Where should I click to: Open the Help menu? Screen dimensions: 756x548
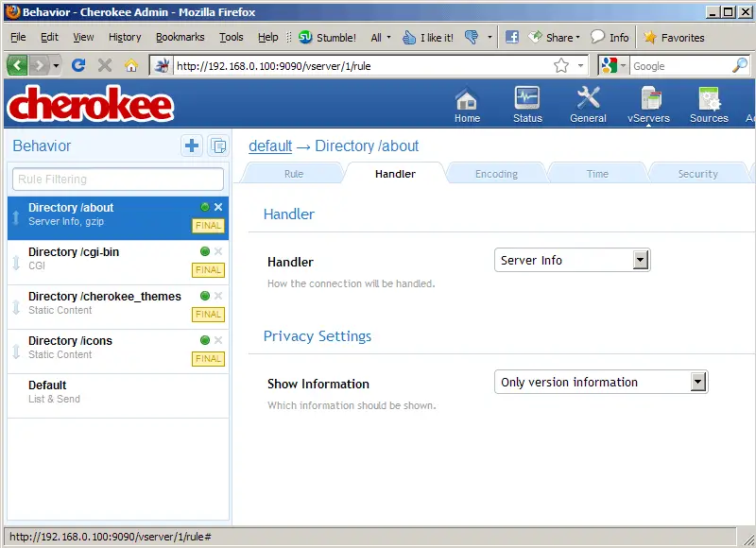pyautogui.click(x=268, y=37)
